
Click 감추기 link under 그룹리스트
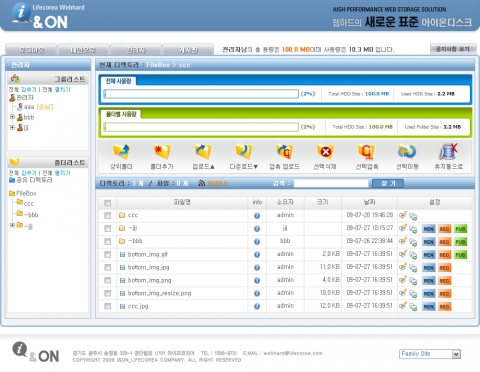point(29,89)
